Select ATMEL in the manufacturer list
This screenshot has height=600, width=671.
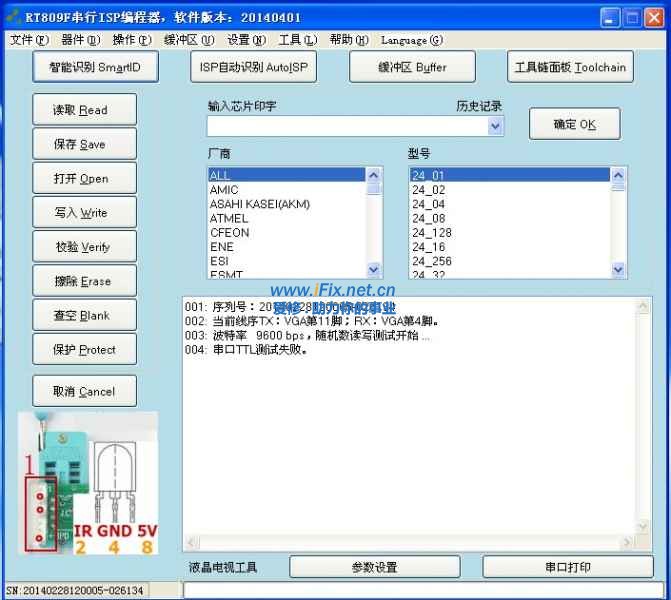click(287, 218)
